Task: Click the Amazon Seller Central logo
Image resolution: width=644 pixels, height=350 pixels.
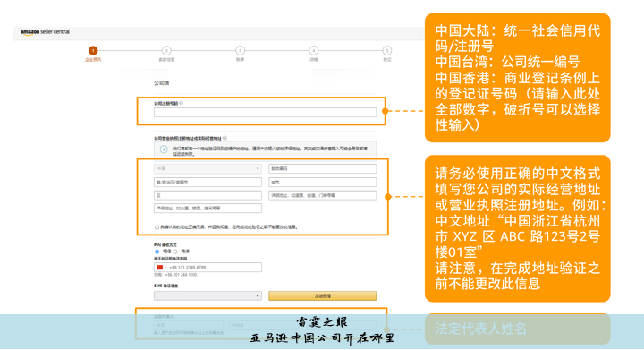Action: 45,32
